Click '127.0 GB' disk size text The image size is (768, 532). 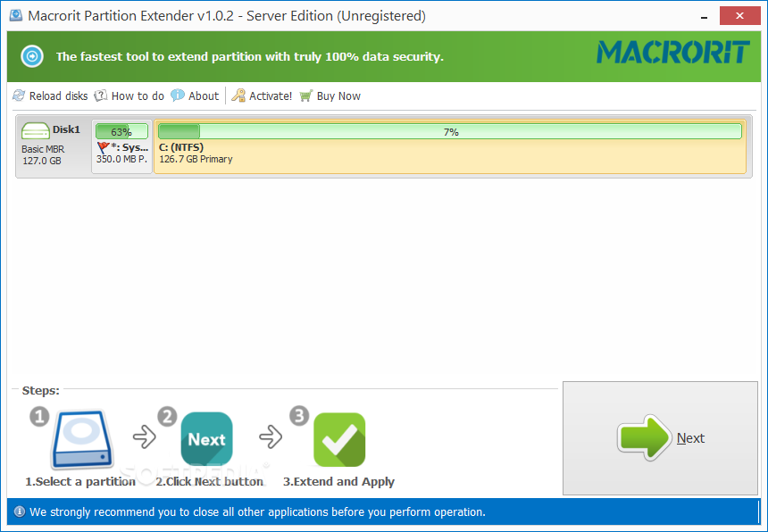pos(42,161)
